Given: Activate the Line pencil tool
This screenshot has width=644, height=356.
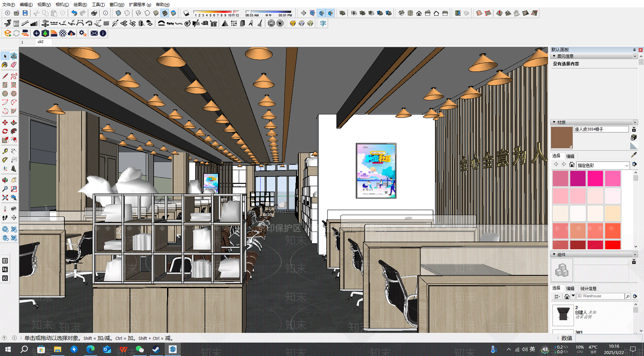Looking at the screenshot, I should click(x=5, y=76).
